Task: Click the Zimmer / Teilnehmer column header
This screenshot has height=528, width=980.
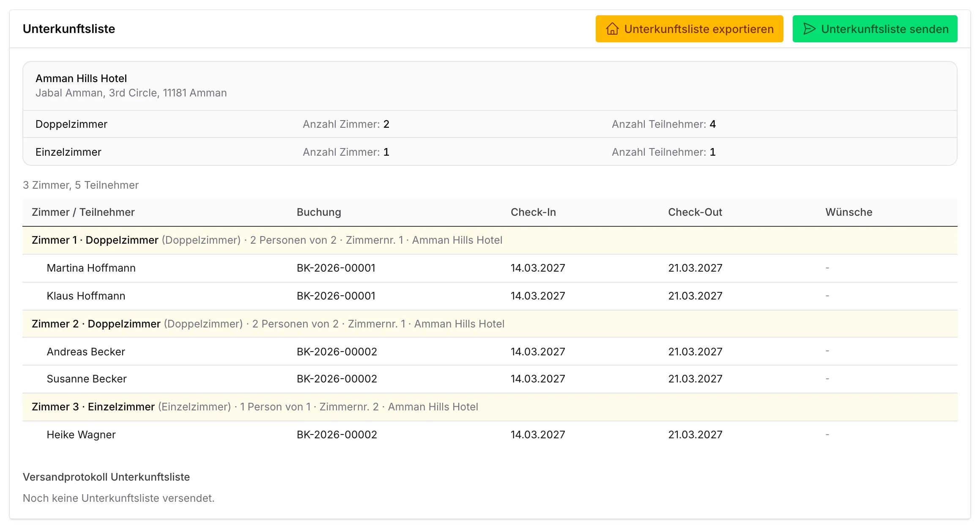Action: click(x=83, y=212)
